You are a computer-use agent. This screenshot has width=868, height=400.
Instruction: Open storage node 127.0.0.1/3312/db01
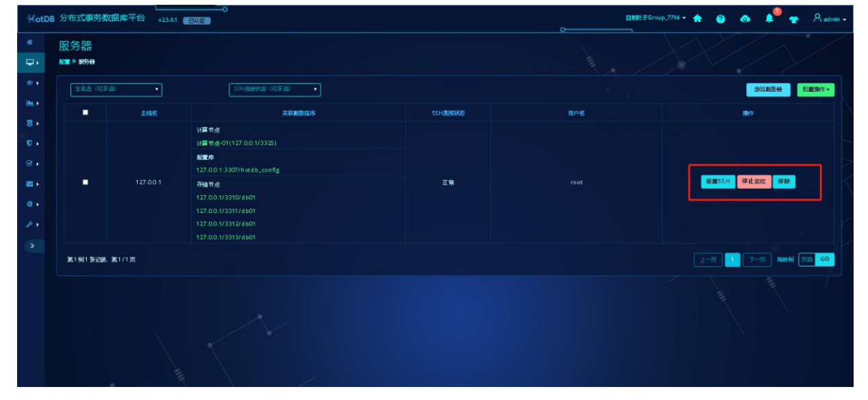click(226, 224)
